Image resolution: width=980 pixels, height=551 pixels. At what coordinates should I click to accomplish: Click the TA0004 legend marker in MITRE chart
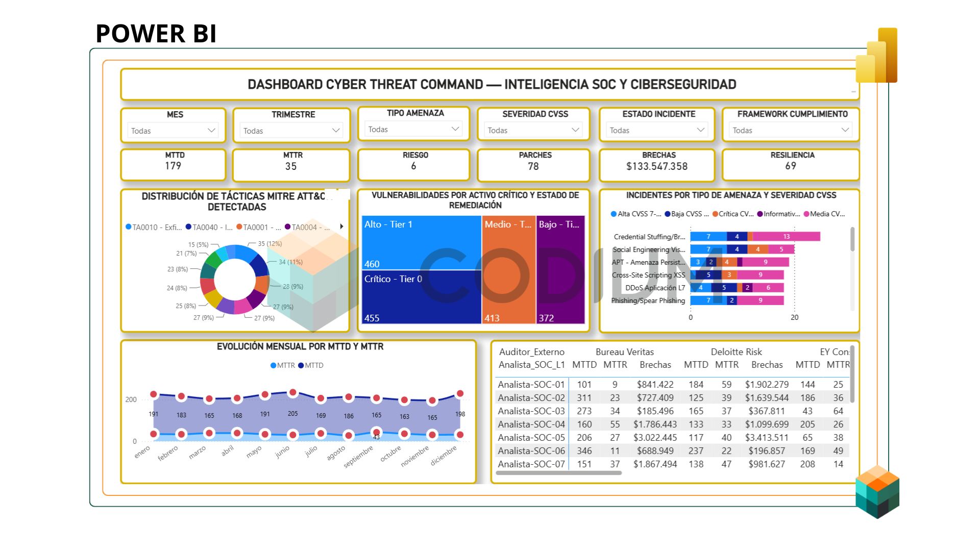[x=287, y=227]
